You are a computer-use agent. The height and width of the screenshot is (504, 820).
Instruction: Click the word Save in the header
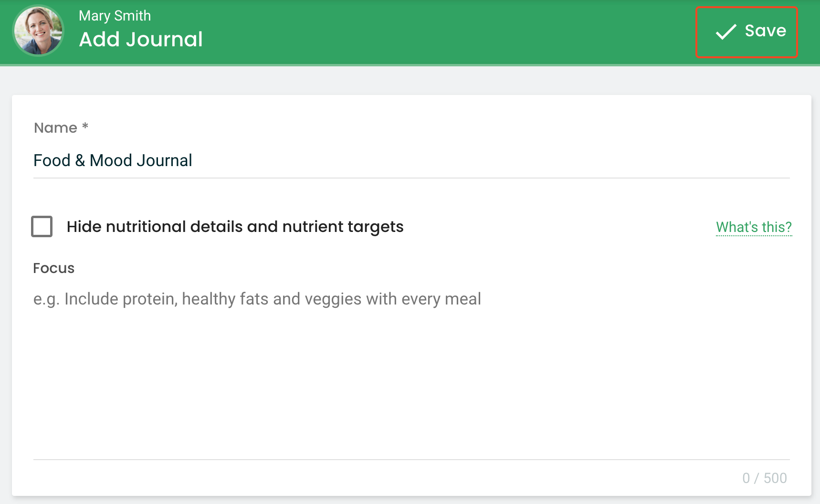pyautogui.click(x=766, y=31)
